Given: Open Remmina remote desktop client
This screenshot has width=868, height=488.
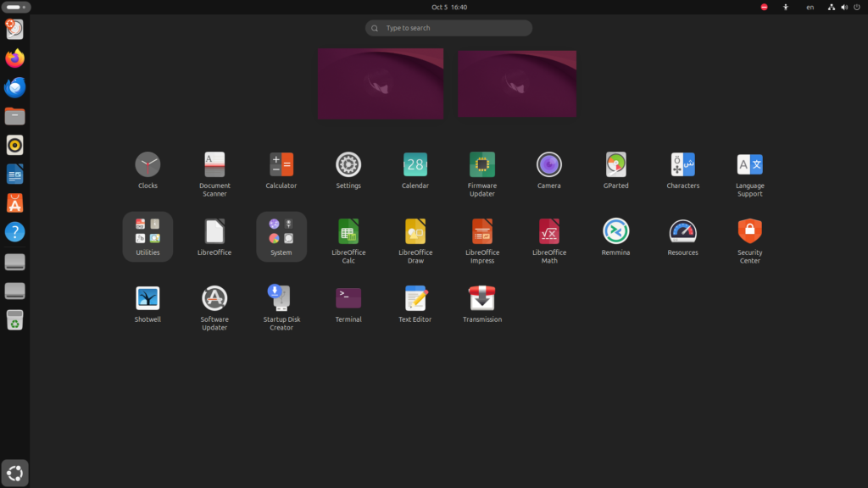Looking at the screenshot, I should (616, 237).
